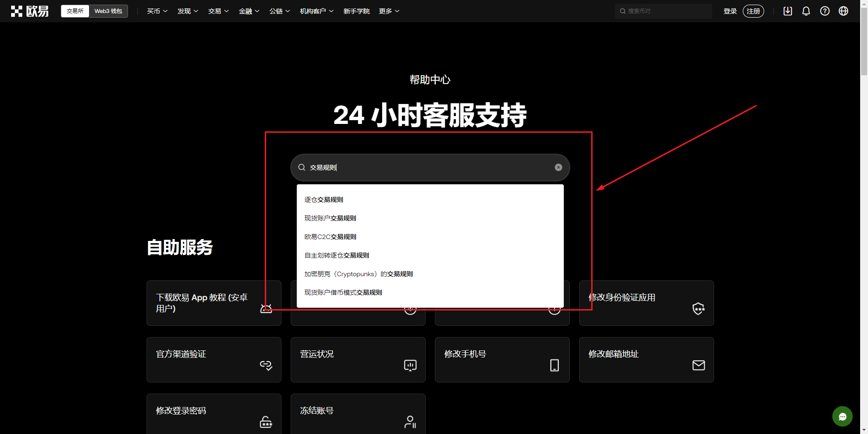Screen dimensions: 868x434
Task: Click the lock icon on 修改登录密码 card
Action: click(266, 422)
